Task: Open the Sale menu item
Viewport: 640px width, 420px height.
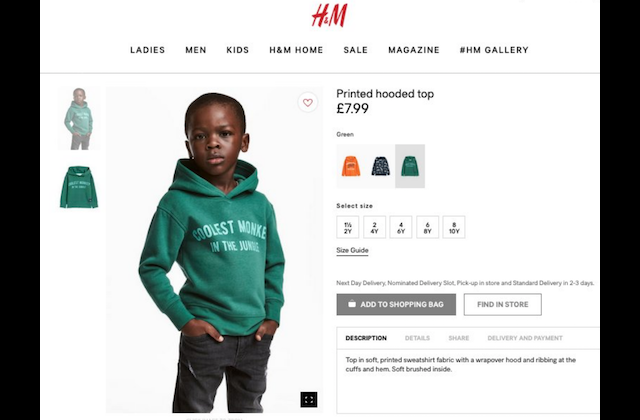Action: point(356,50)
